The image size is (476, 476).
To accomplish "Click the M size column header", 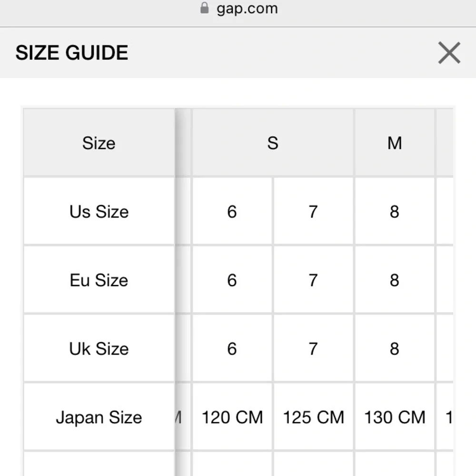I will [x=394, y=143].
